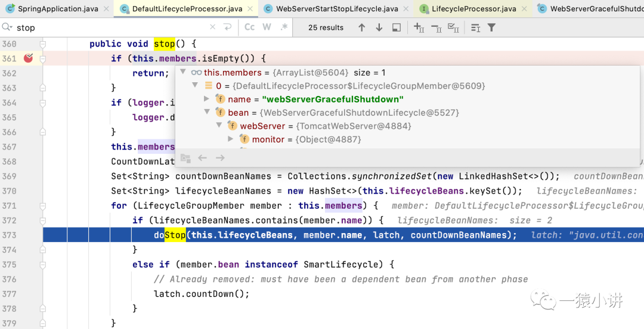Click the search field containing stop

coord(111,27)
